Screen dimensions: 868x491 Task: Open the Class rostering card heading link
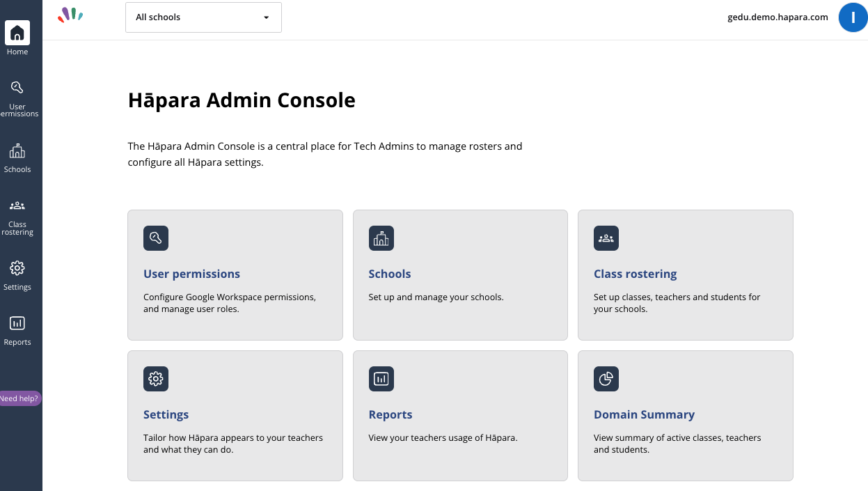pyautogui.click(x=636, y=274)
